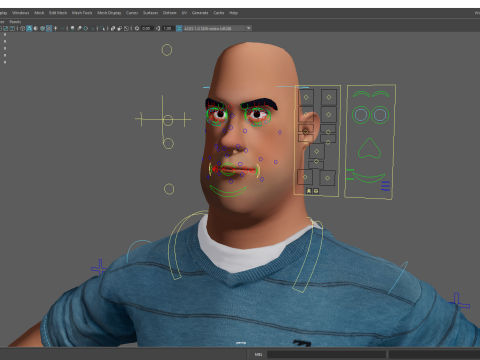Toggle wireframe on shaded display
This screenshot has width=480, height=360.
coord(42,28)
